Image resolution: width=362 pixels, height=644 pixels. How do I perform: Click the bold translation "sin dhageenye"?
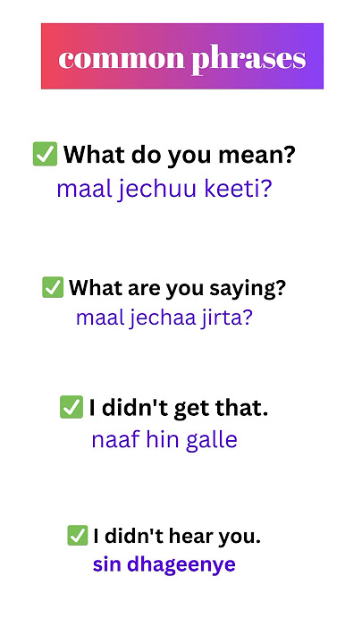pos(164,564)
